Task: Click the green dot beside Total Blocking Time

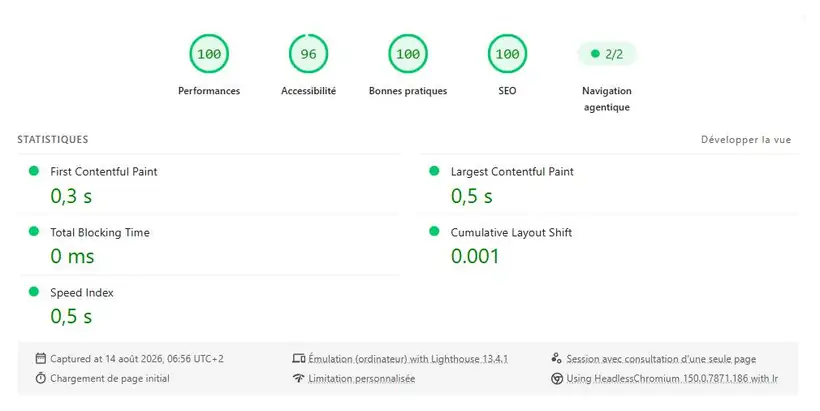Action: pos(33,231)
